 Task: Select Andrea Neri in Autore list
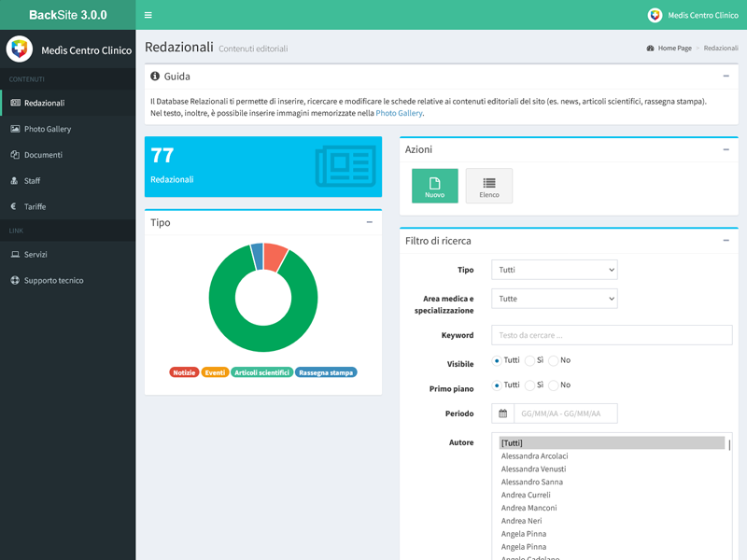click(x=612, y=521)
